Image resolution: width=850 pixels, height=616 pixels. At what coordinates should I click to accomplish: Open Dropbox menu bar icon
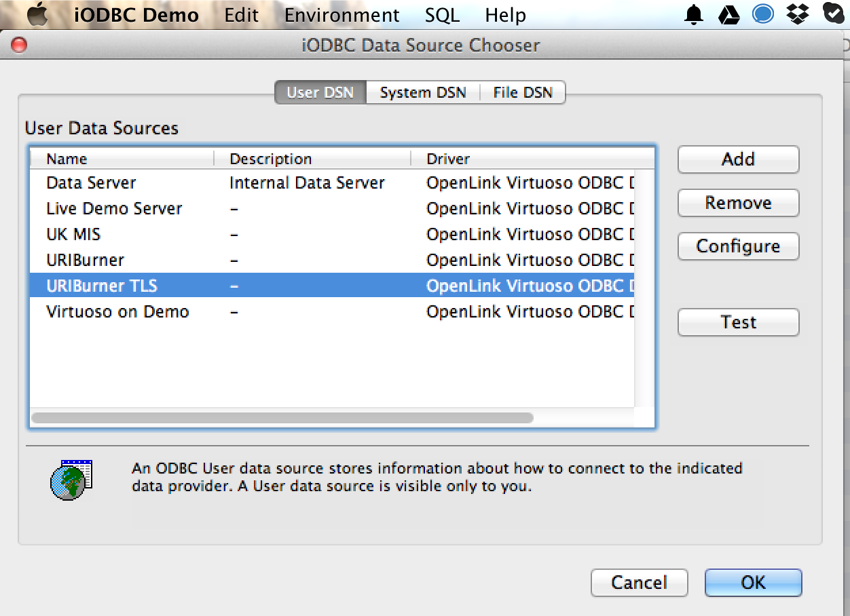(x=798, y=14)
